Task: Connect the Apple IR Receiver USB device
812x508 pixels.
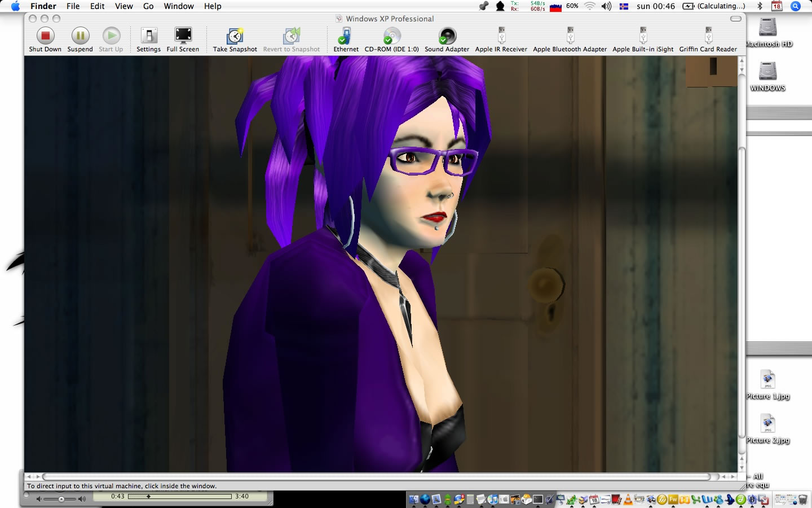Action: click(x=501, y=40)
